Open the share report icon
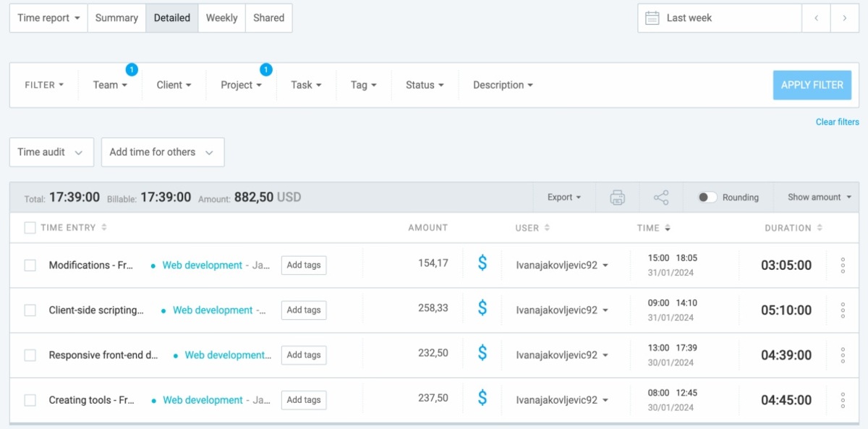The width and height of the screenshot is (868, 429). pos(660,197)
